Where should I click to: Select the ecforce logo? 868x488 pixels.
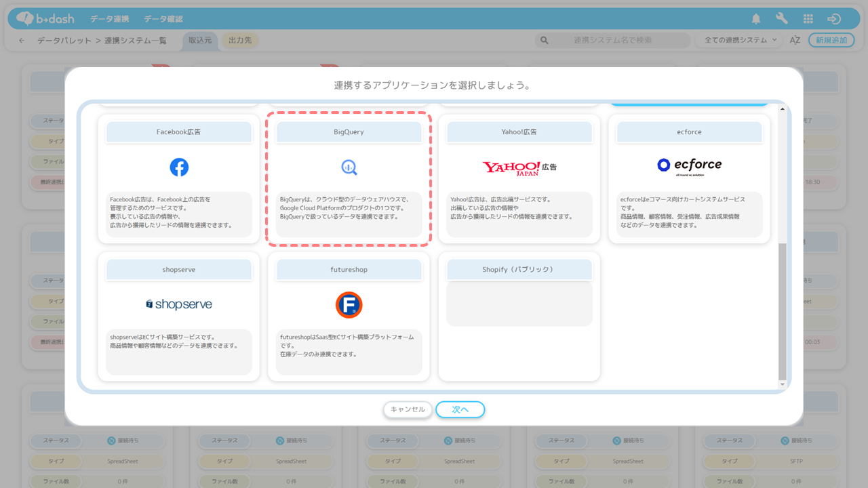(689, 165)
